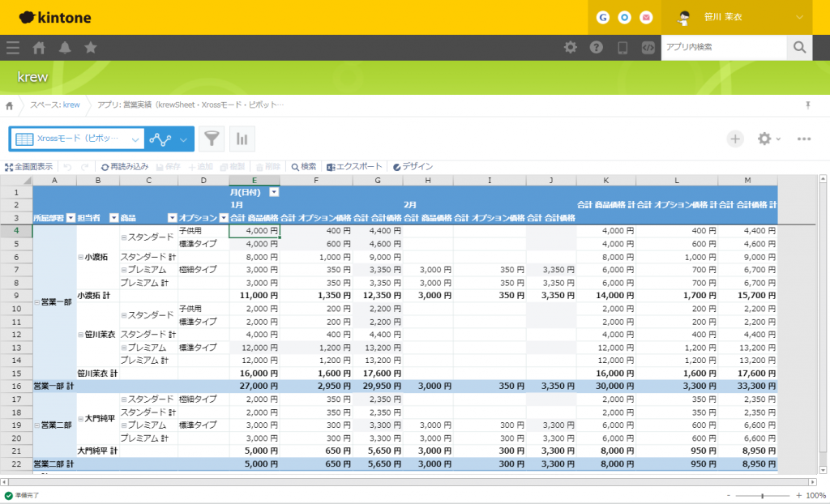830x504 pixels.
Task: Open the hamburger menu icon
Action: click(x=13, y=48)
